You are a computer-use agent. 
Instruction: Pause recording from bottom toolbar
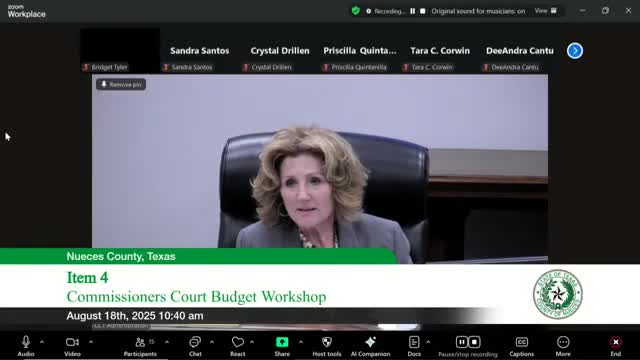tap(462, 342)
